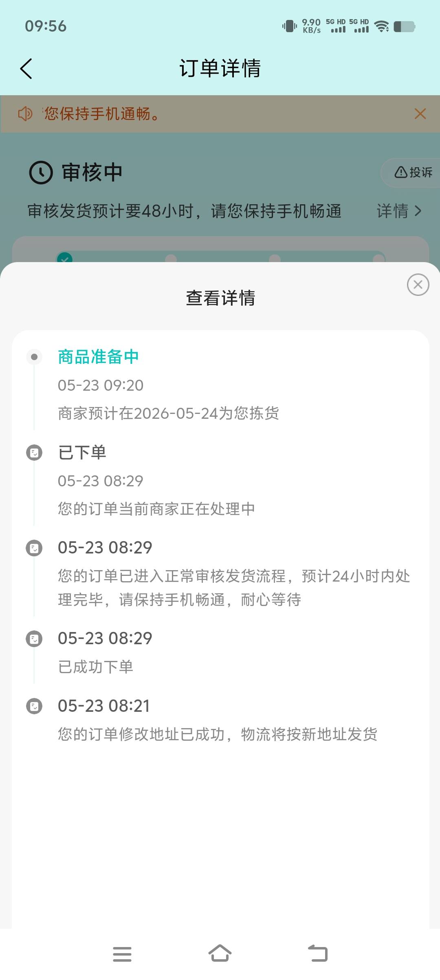
Task: Tap 已下单 status entry text
Action: (x=82, y=453)
